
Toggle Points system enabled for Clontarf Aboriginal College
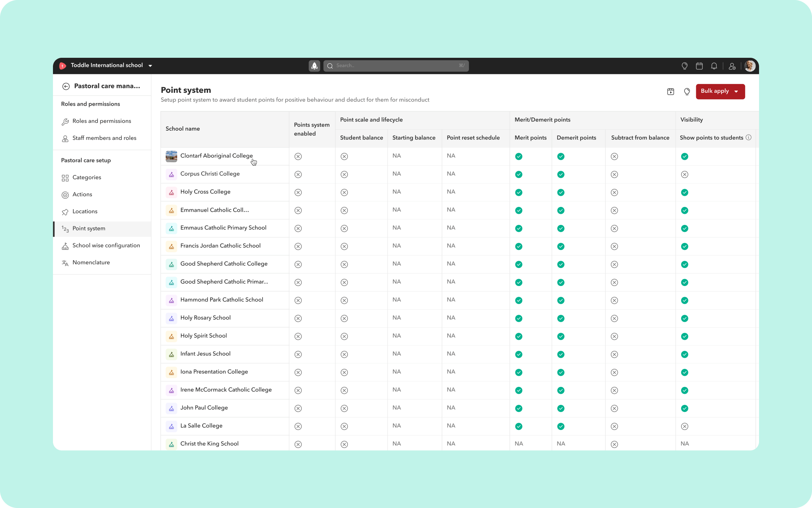pos(298,156)
